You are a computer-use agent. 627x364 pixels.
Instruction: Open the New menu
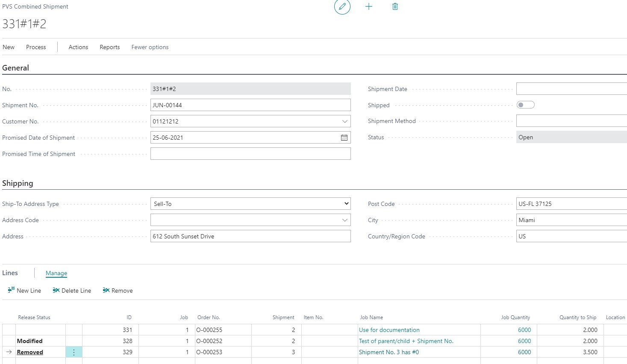pos(9,47)
